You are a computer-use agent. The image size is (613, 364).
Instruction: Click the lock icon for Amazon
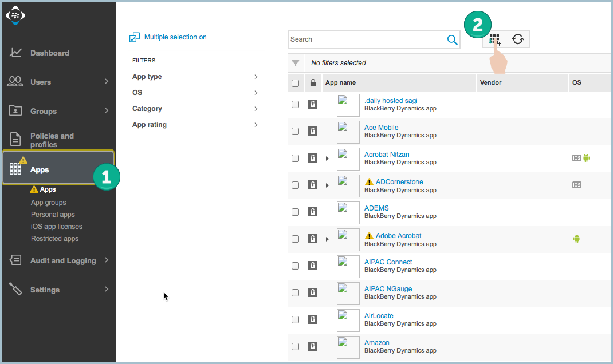coord(313,346)
